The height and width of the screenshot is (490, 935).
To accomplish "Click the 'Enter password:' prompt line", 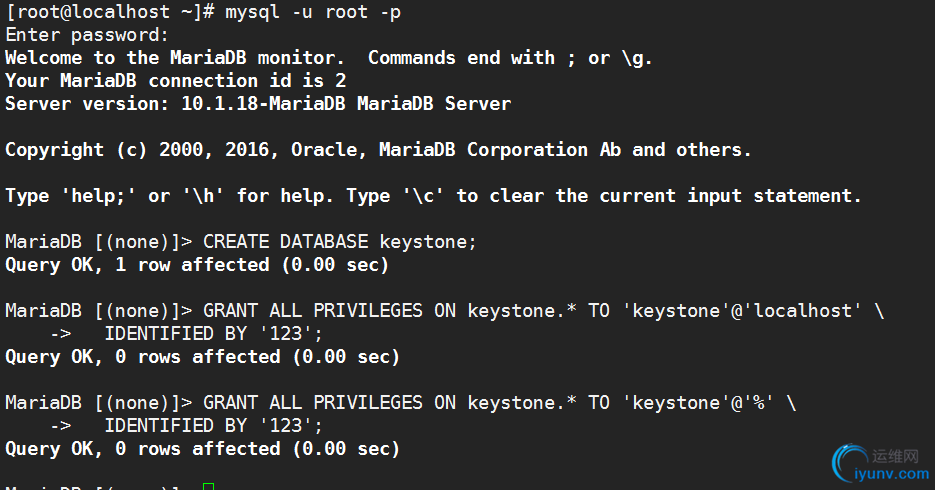I will (87, 35).
